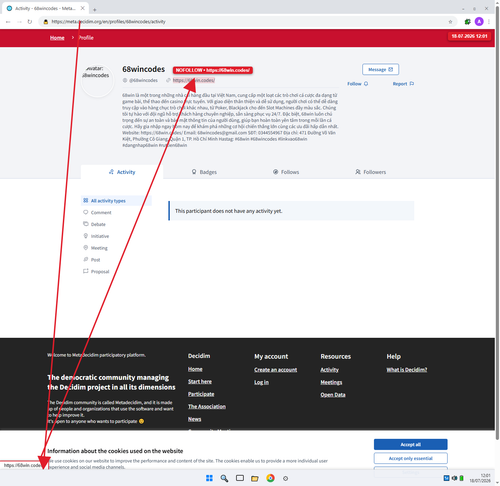Viewport: 500px width, 486px height.
Task: Follow the 68wincodes profile
Action: (x=357, y=84)
